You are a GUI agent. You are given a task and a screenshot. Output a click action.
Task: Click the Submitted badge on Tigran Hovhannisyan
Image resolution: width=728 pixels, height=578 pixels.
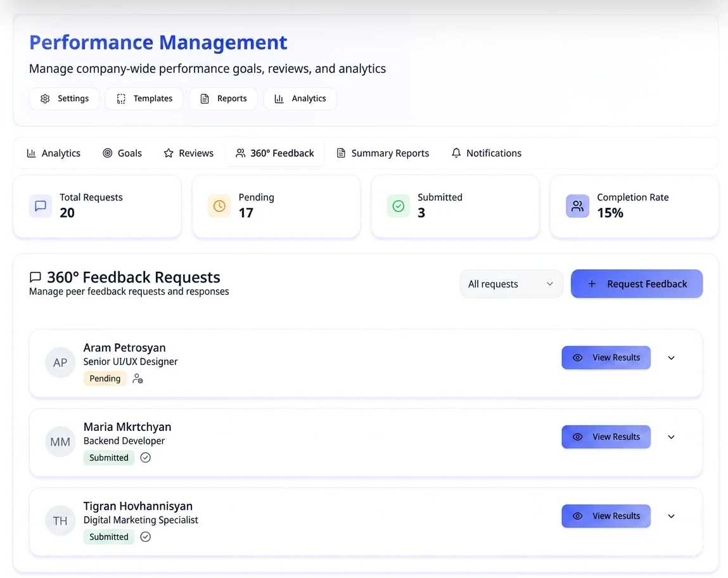coord(109,537)
